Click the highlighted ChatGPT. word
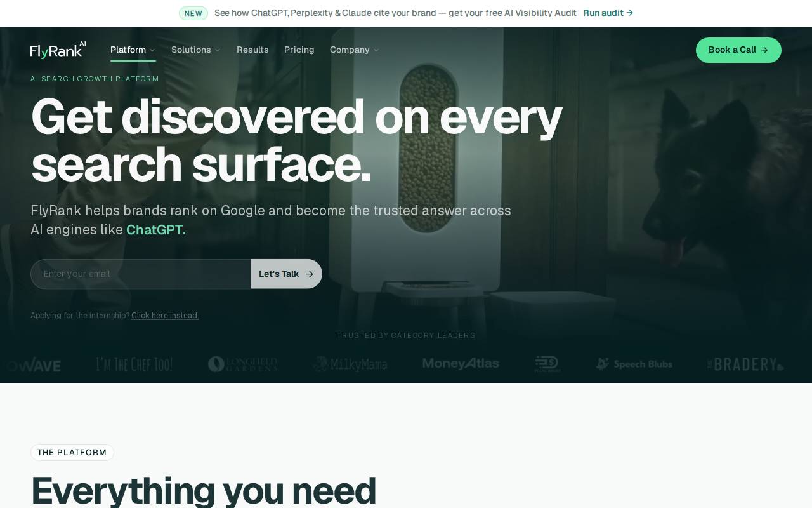This screenshot has width=812, height=508. [156, 230]
